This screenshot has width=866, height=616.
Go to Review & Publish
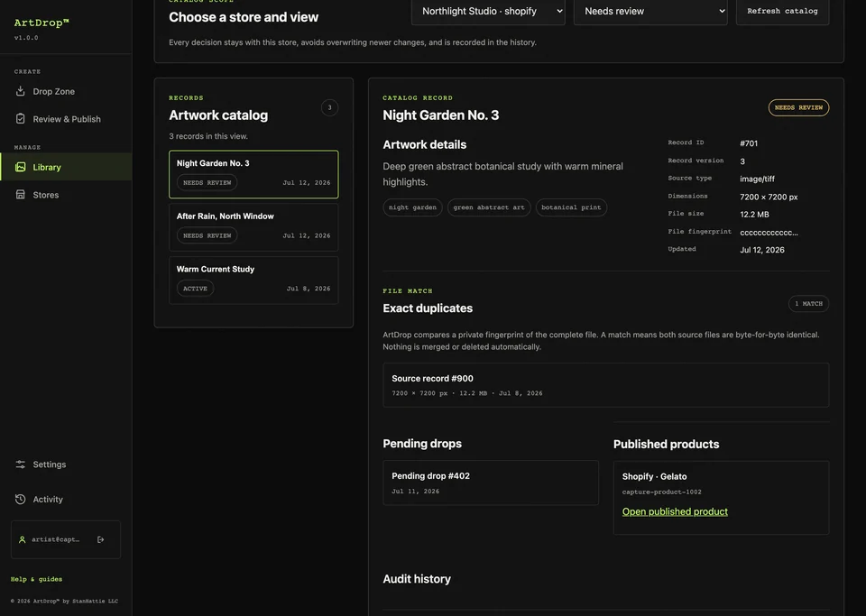66,119
